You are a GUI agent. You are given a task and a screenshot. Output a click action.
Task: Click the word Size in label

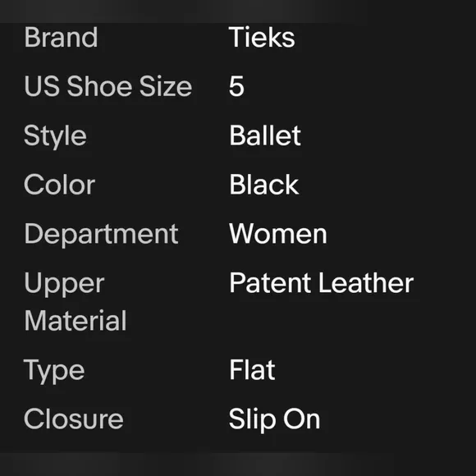(x=166, y=86)
